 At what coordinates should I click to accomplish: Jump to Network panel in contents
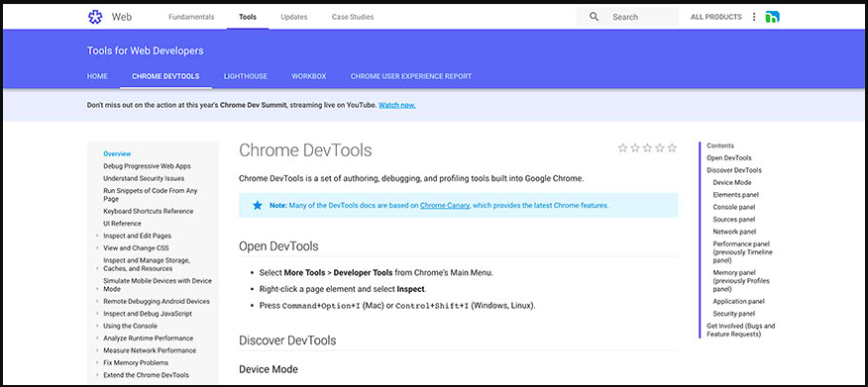734,232
